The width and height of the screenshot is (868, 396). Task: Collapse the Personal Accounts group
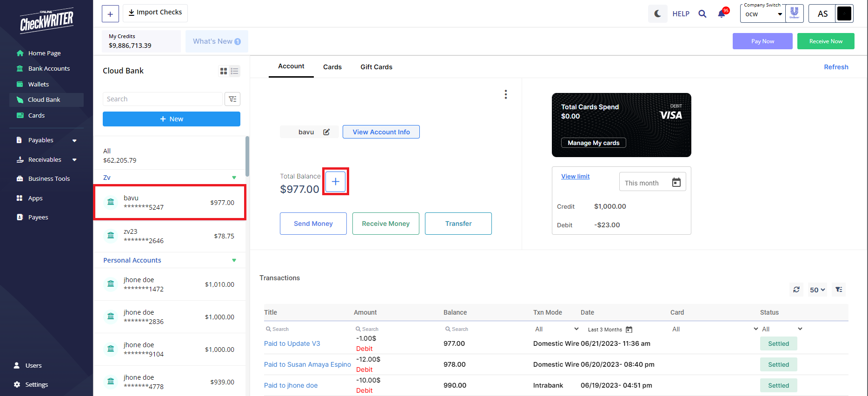(234, 260)
